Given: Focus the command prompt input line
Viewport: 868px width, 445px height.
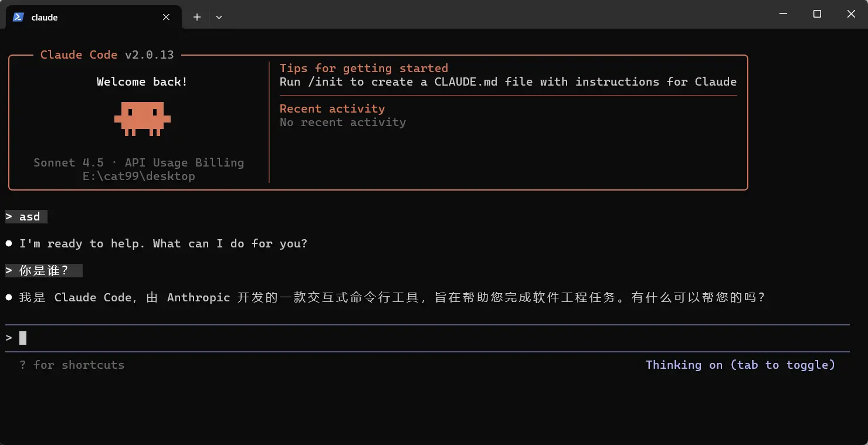Looking at the screenshot, I should (x=411, y=338).
